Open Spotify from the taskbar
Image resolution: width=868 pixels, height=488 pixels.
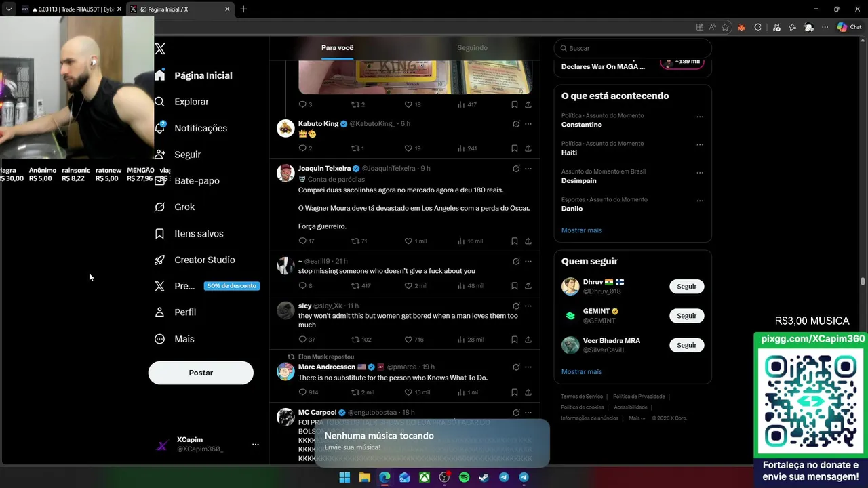coord(464,477)
